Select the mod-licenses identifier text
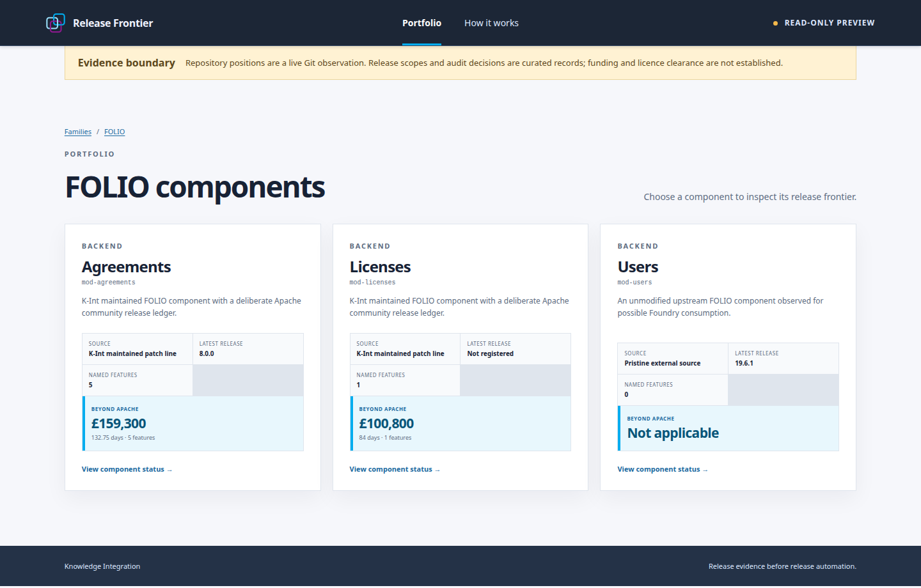Viewport: 921px width, 588px height. [x=373, y=282]
